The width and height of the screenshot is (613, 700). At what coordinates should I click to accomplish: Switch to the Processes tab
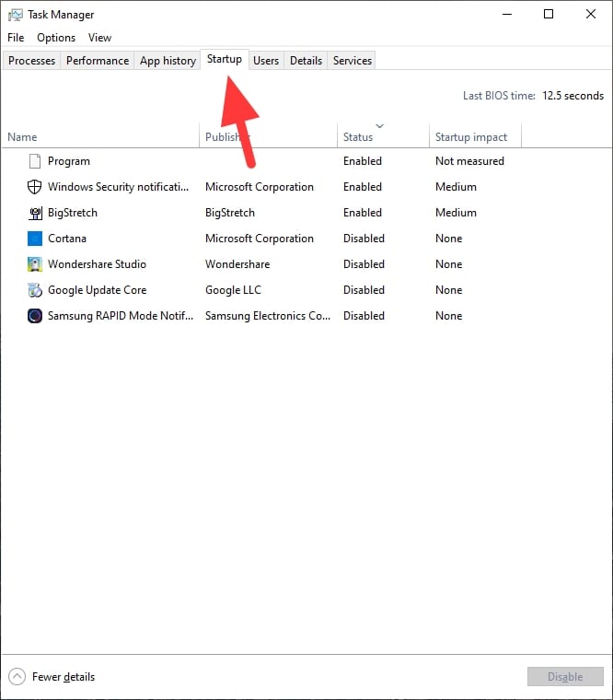(x=31, y=60)
